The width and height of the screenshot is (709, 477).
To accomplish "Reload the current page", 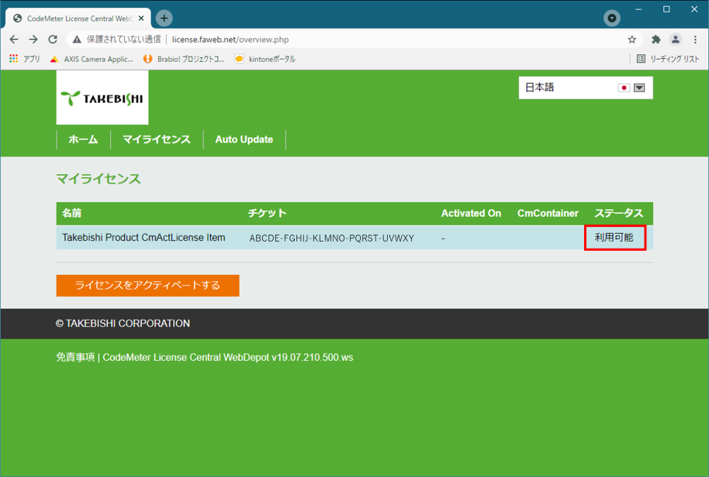I will pos(52,40).
